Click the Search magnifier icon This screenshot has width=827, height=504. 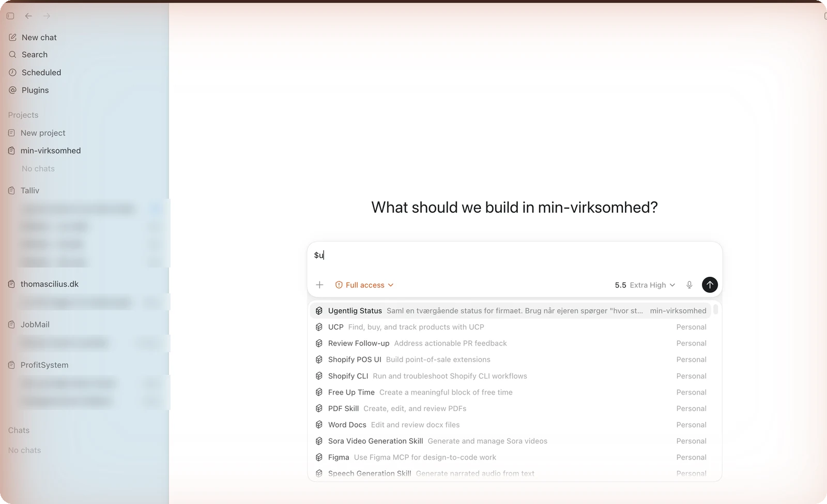[12, 54]
